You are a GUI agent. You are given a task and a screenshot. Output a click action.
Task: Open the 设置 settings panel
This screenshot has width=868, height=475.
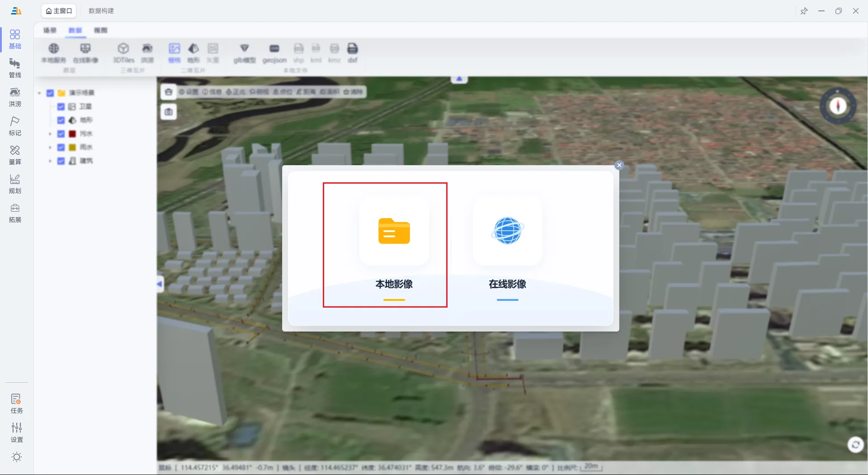[17, 432]
